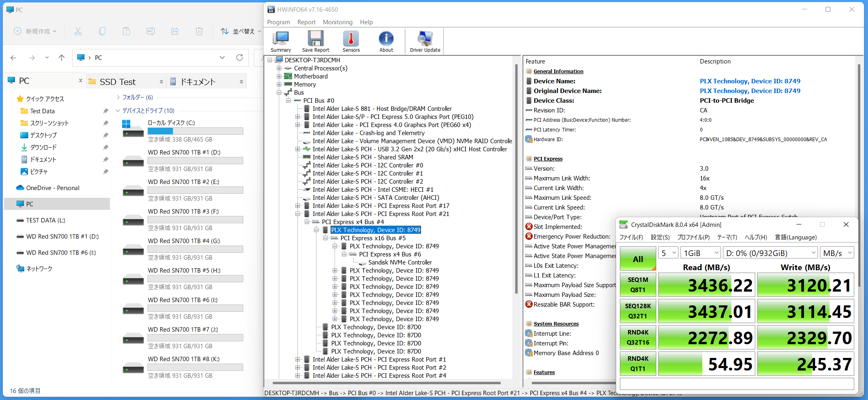Open the Report menu in HWiNFO

[x=306, y=22]
